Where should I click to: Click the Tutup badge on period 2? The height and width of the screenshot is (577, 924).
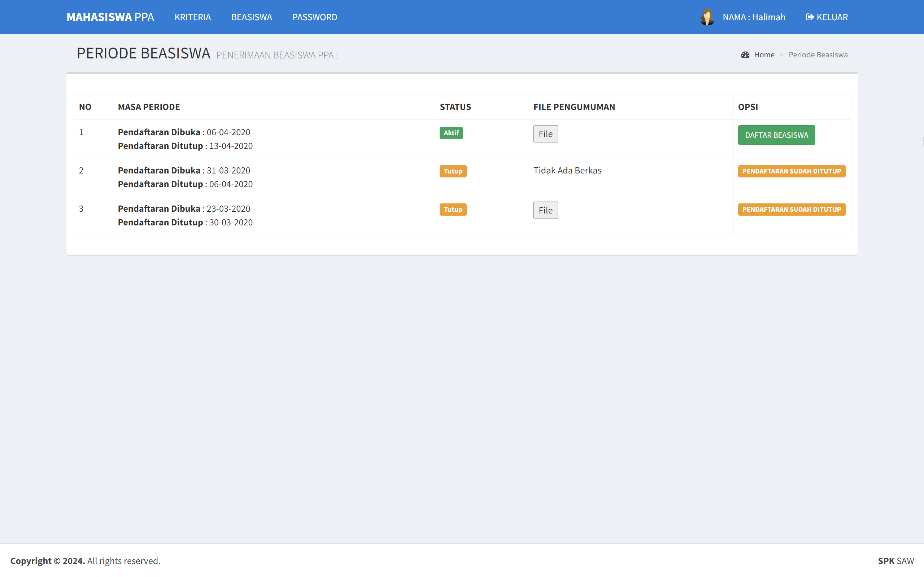(453, 171)
